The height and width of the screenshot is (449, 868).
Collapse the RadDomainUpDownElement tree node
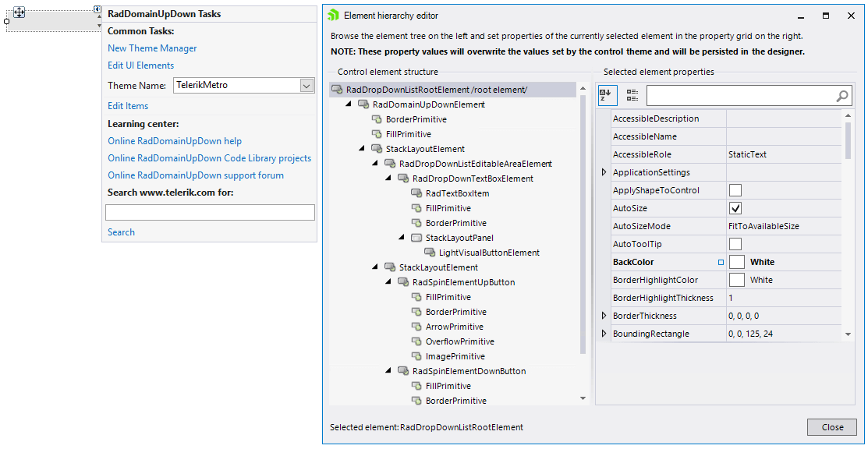click(347, 104)
